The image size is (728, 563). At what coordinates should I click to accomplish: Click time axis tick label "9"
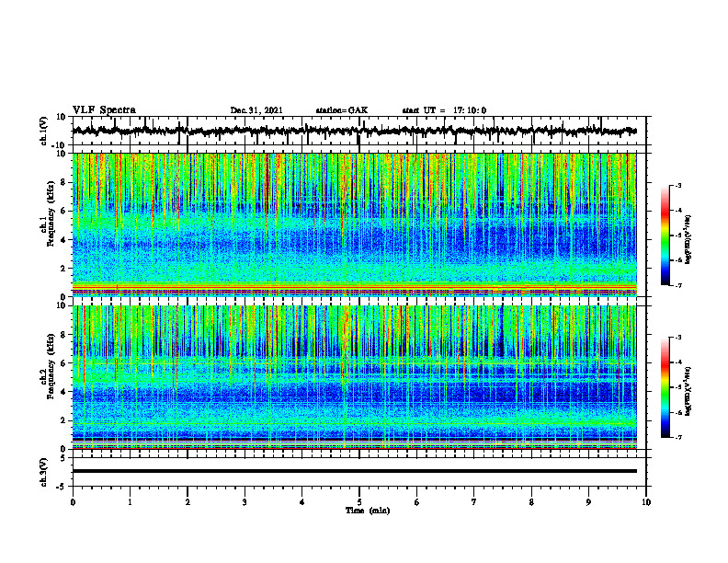(588, 502)
